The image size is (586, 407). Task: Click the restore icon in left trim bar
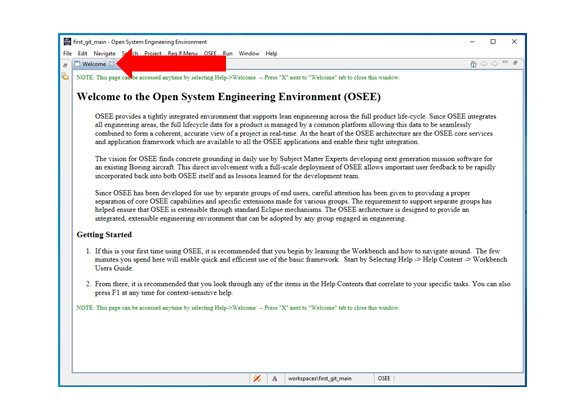tap(65, 66)
